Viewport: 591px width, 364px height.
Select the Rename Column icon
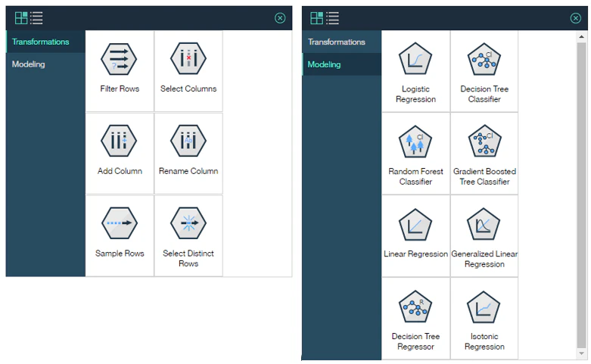point(188,141)
